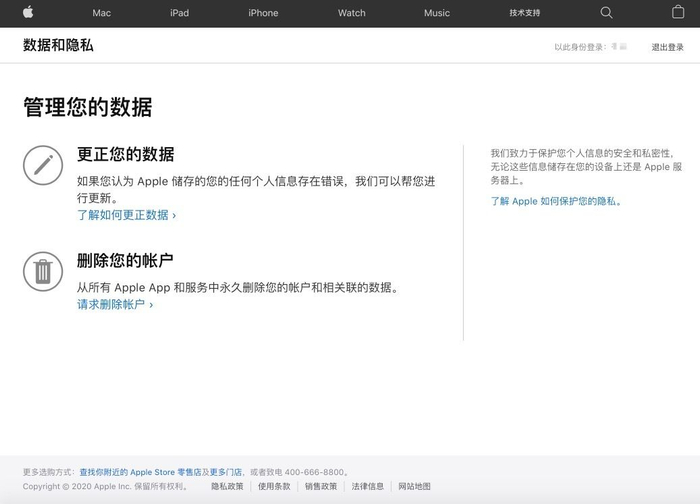Open the Music navigation item
700x504 pixels.
pos(437,13)
